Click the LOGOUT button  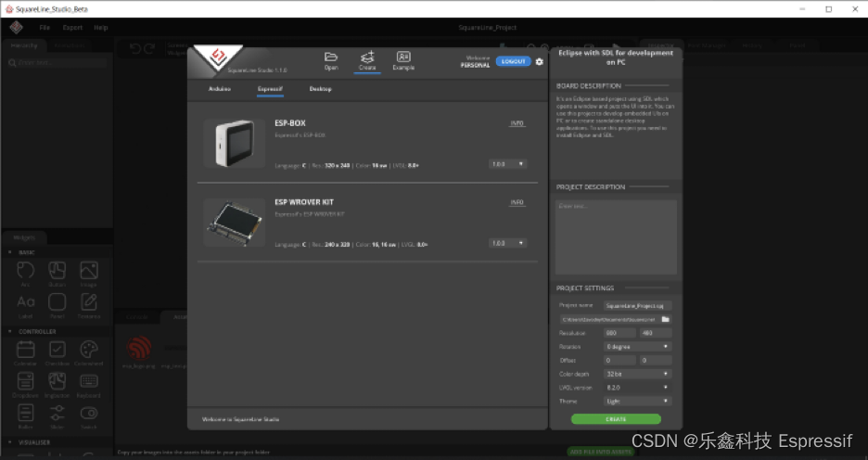(x=513, y=61)
